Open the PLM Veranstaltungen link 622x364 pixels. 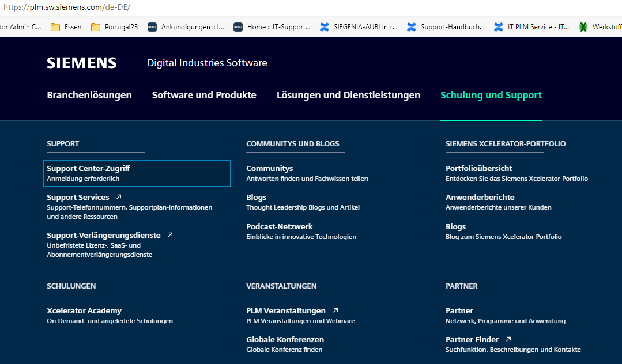click(x=285, y=310)
